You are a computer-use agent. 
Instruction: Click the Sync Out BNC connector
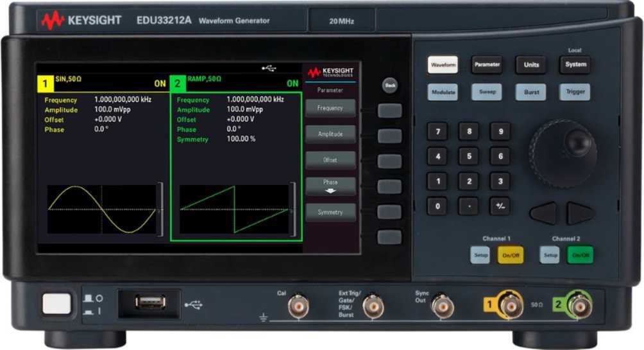(443, 306)
